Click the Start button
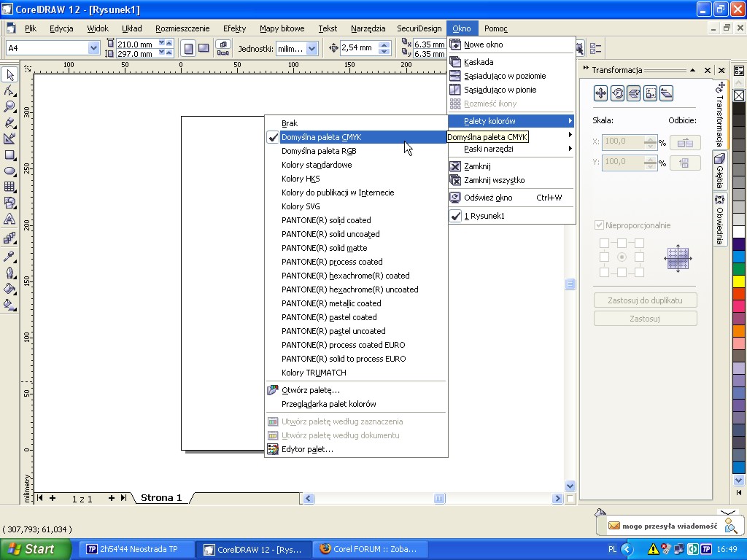This screenshot has height=560, width=747. pyautogui.click(x=35, y=549)
